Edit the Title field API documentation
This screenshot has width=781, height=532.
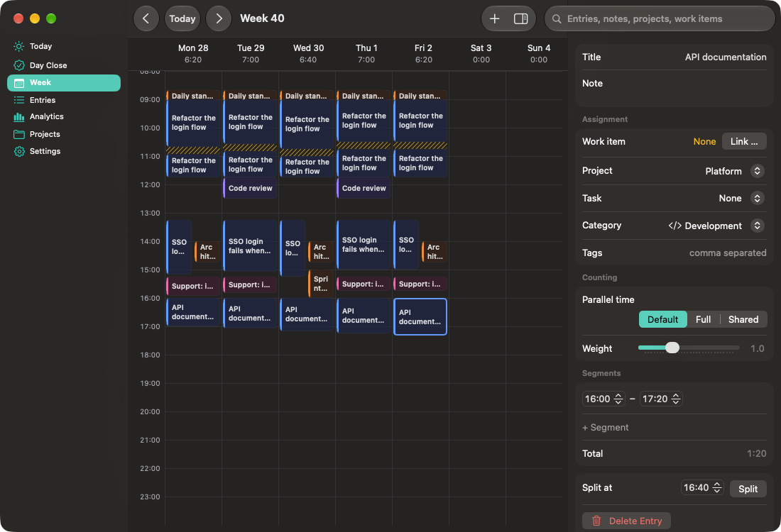(x=725, y=57)
